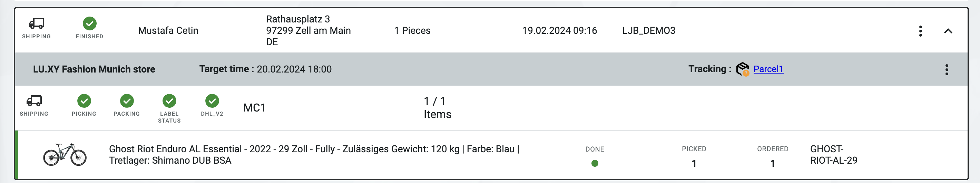Select the Ghost Riot Enduro product description
Viewport: 980px width, 183px height.
[x=314, y=154]
